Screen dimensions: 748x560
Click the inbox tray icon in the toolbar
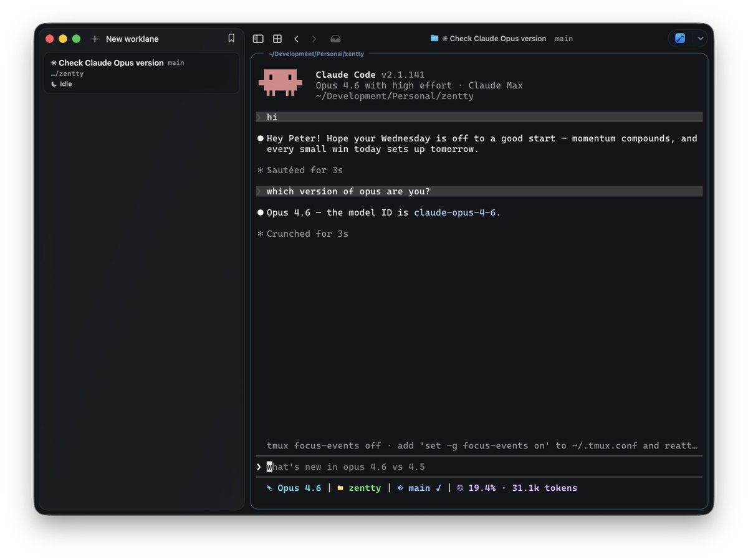coord(335,39)
